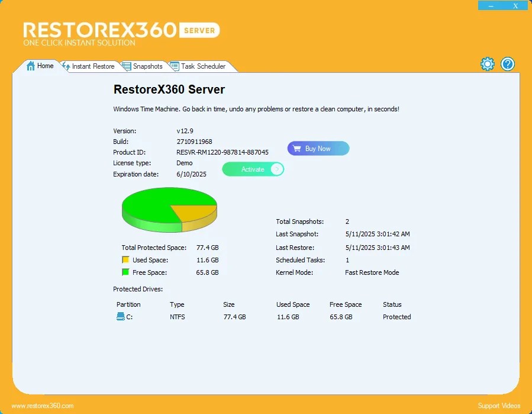Screen dimensions: 532x414
Task: Open the Support Videos link
Action: click(499, 406)
